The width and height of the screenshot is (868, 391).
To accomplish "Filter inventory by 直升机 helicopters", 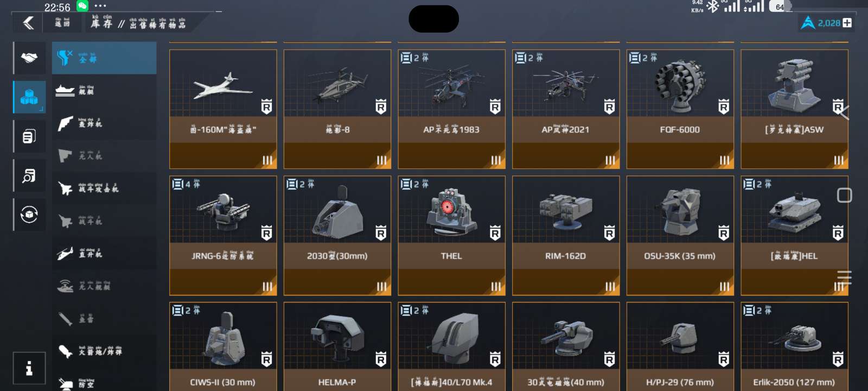I will tap(104, 254).
